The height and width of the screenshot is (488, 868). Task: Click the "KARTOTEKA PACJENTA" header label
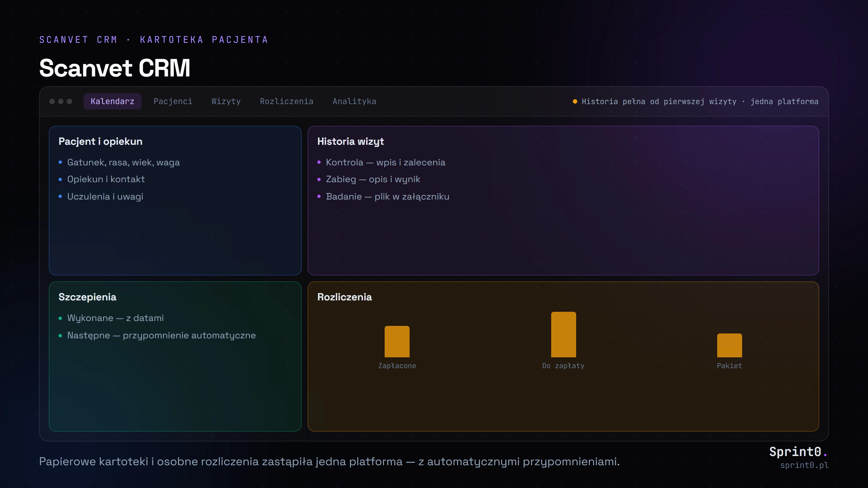[x=204, y=40]
